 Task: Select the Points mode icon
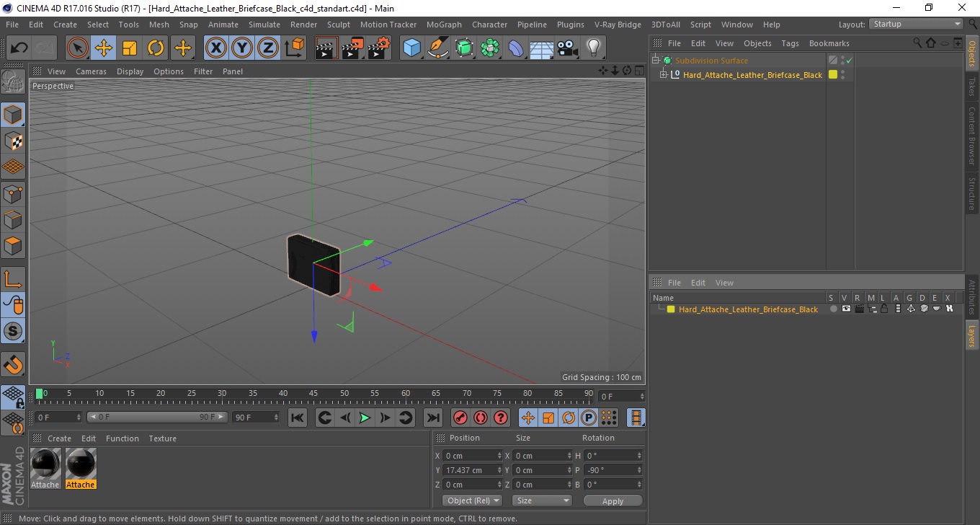(x=13, y=193)
